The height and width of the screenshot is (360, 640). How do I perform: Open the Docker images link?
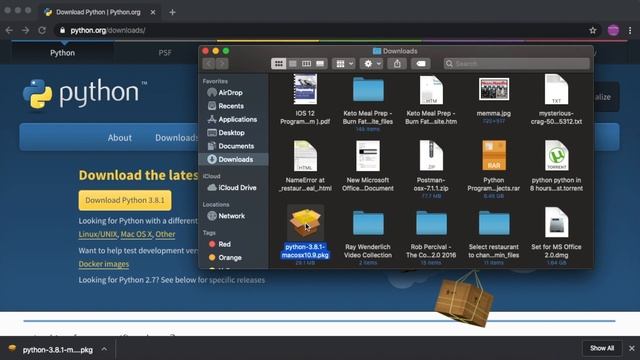(104, 264)
